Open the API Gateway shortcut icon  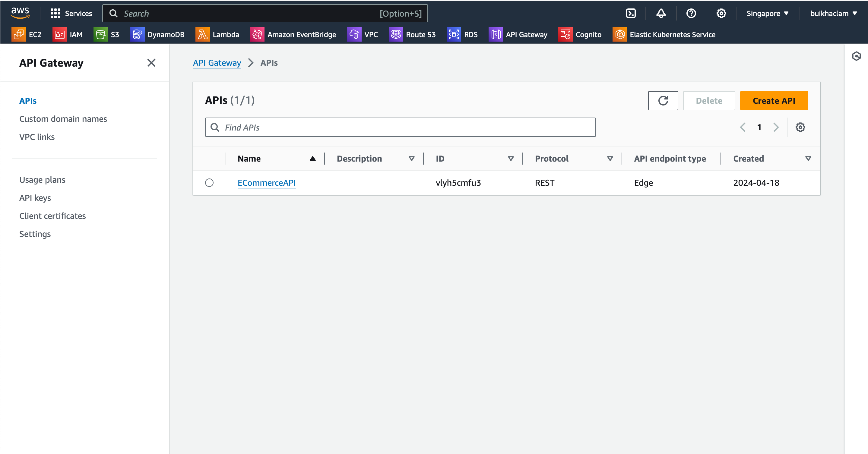[496, 34]
